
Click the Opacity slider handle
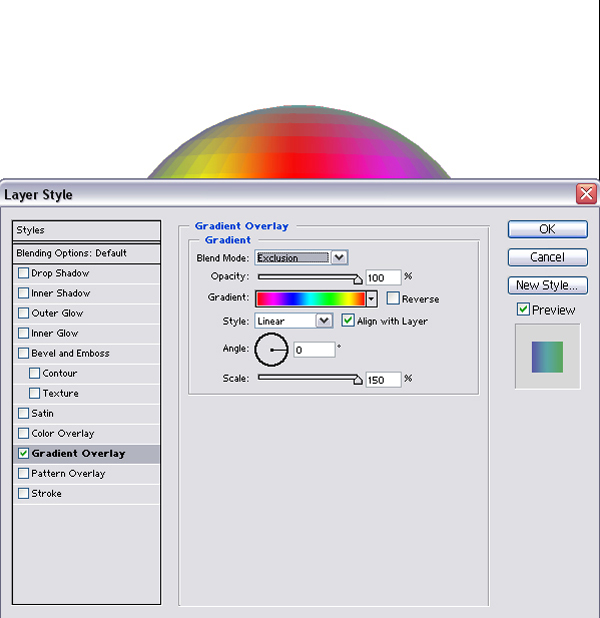[x=358, y=279]
